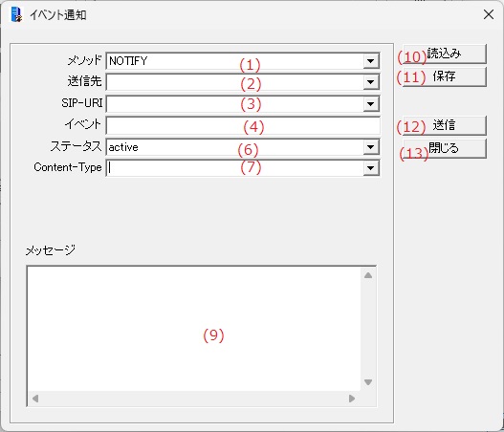Open the SIP-URI dropdown arrow

371,104
